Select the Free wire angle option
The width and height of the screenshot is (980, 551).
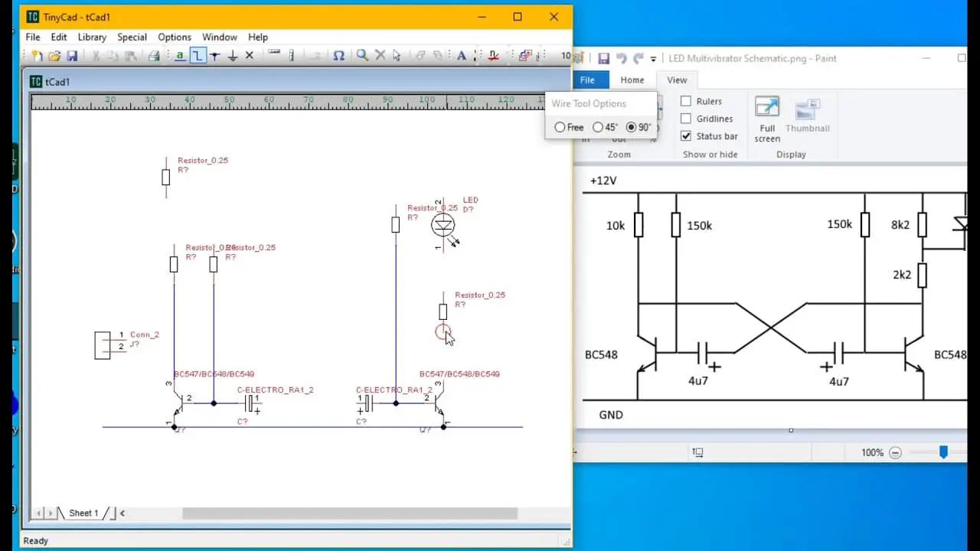(x=569, y=127)
